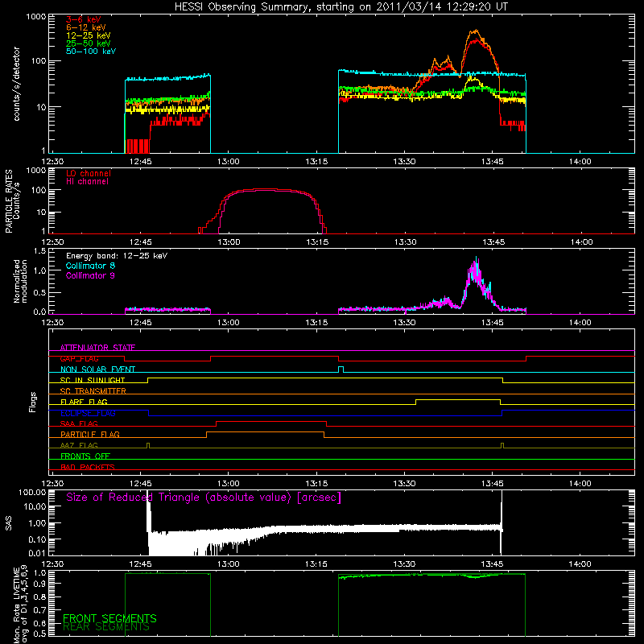Image resolution: width=644 pixels, height=644 pixels.
Task: Select the FRONTS_OFF flag label
Action: [85, 456]
